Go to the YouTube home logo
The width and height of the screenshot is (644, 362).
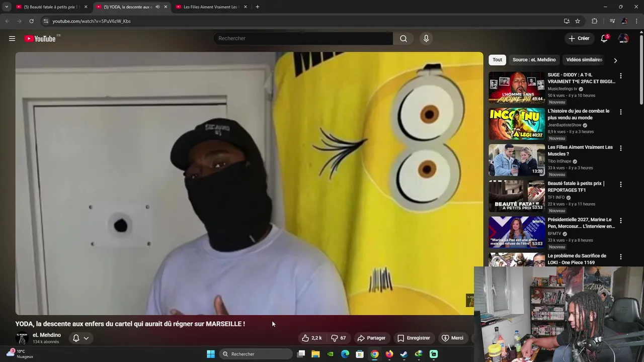coord(40,39)
